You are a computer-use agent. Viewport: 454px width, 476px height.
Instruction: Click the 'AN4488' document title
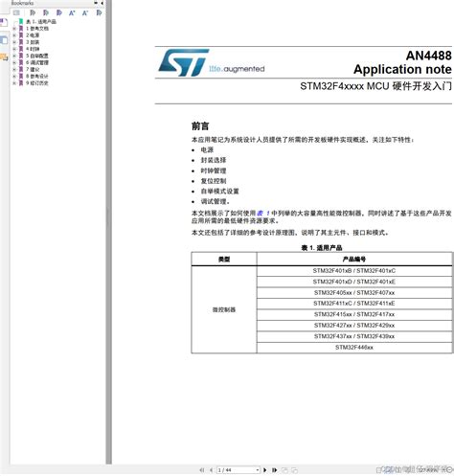429,56
